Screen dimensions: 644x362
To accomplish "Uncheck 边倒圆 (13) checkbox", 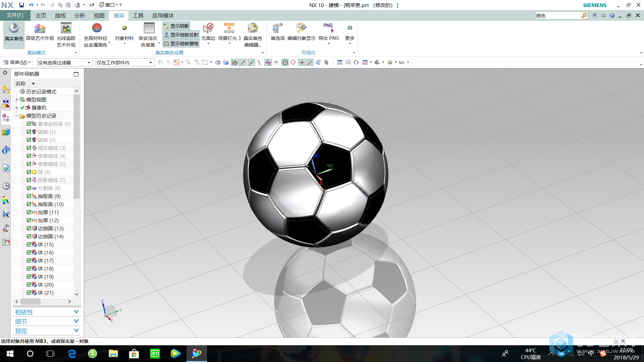I will (29, 228).
